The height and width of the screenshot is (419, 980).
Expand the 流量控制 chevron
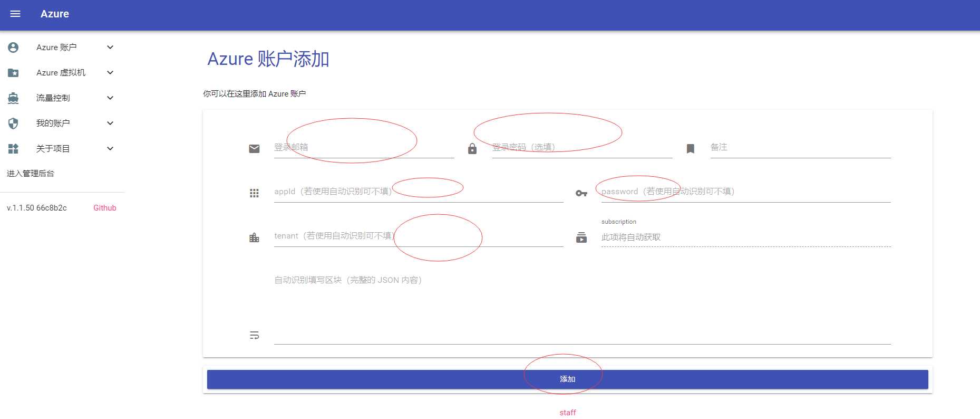click(110, 98)
